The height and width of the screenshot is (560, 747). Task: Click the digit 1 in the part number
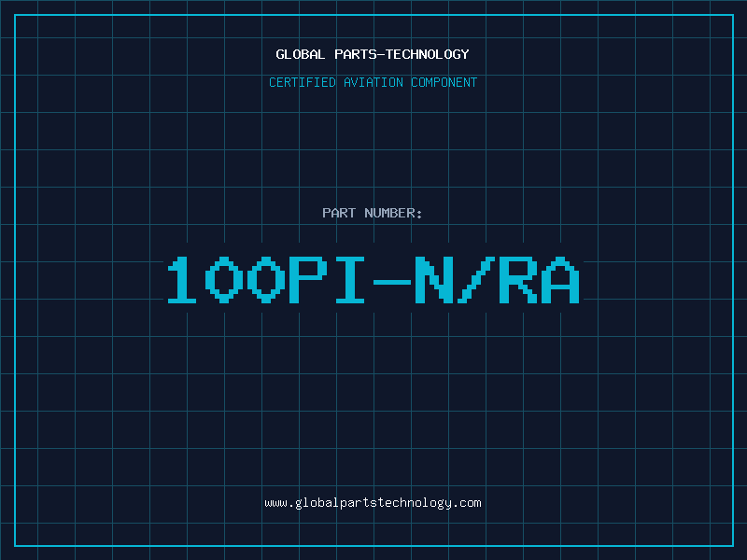[185, 281]
